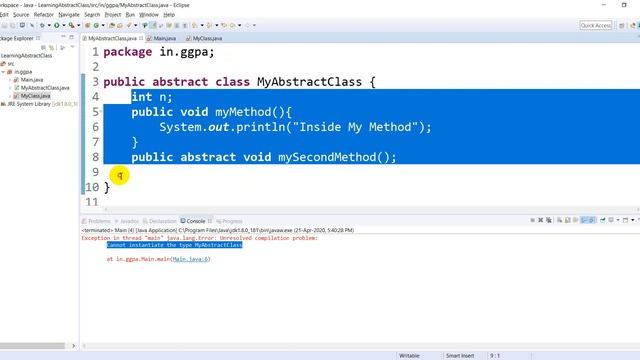
Task: Expand the Main.java tree node
Action: (10, 80)
